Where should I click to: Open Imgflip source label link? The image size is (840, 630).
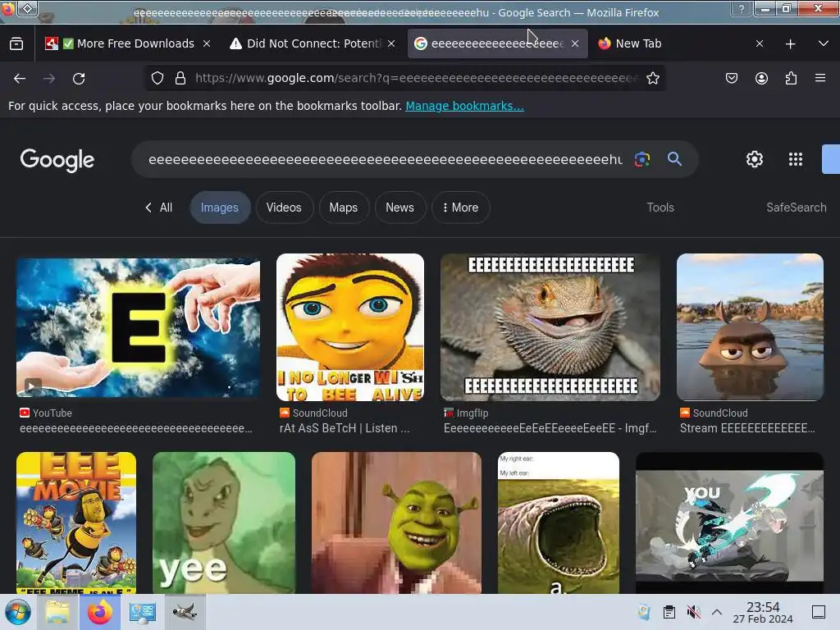tap(466, 413)
